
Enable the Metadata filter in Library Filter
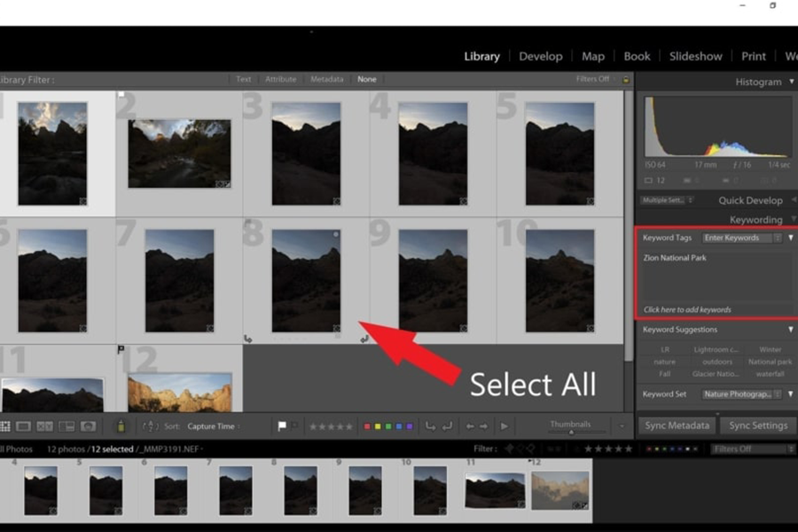pos(326,80)
